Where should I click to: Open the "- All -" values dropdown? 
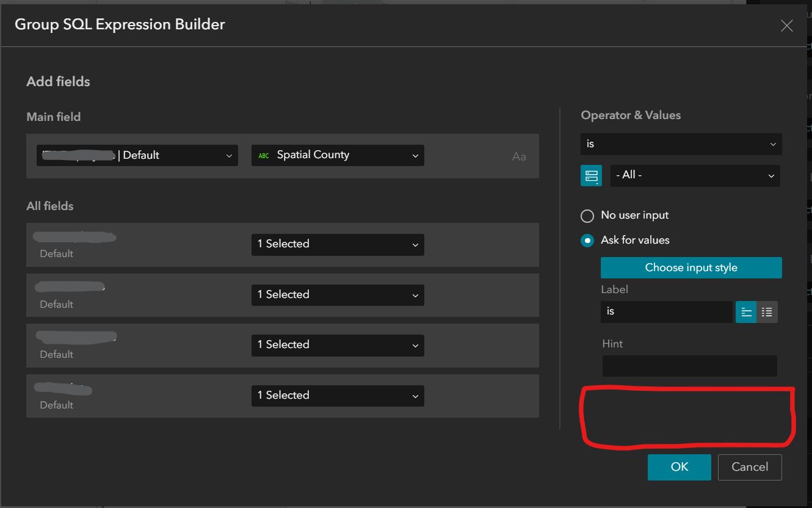(x=695, y=175)
